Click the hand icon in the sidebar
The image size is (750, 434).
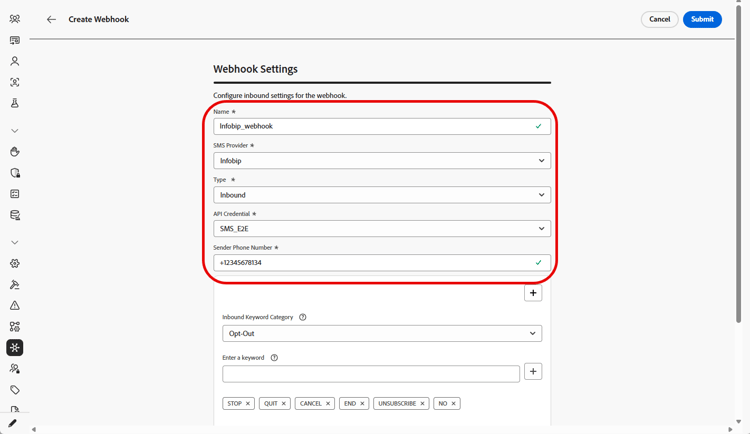[15, 152]
